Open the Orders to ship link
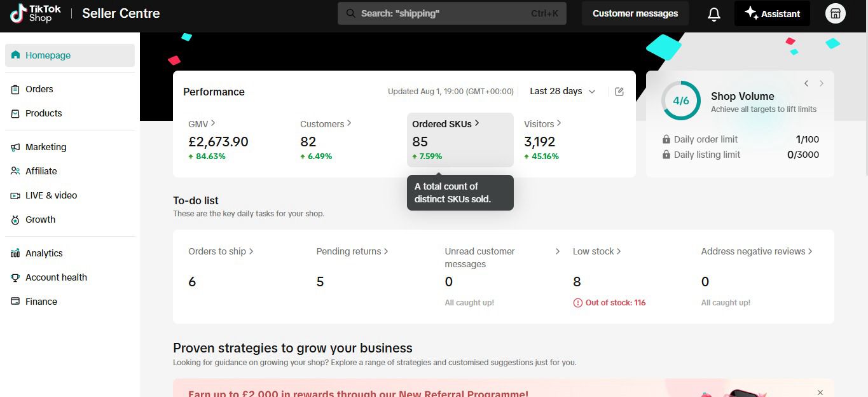This screenshot has width=868, height=397. pos(221,251)
